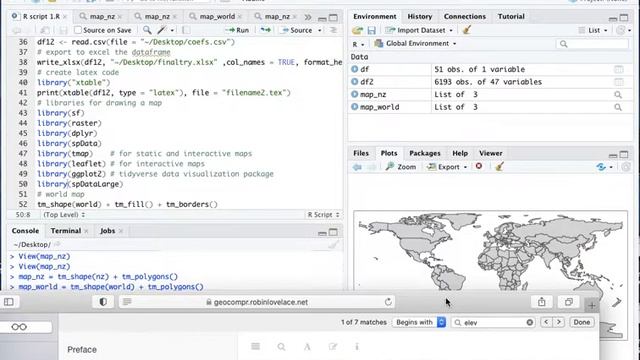Click the book edit page icon
640x360 pixels.
tap(333, 347)
